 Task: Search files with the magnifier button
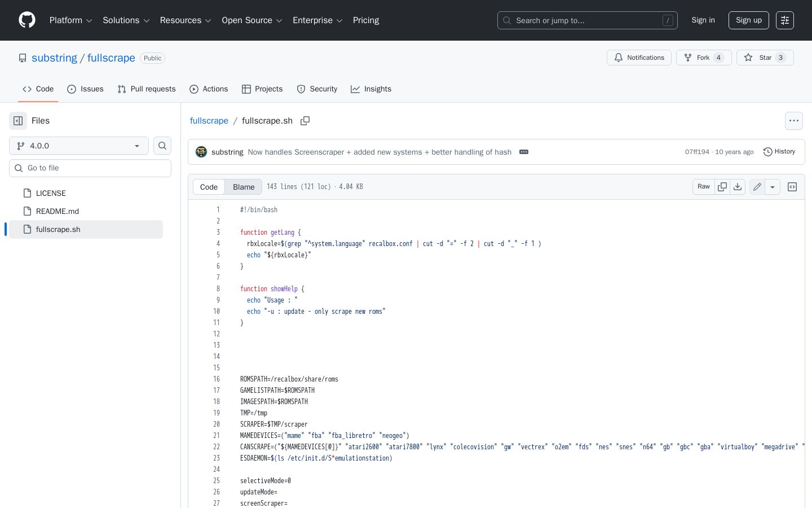click(x=162, y=146)
